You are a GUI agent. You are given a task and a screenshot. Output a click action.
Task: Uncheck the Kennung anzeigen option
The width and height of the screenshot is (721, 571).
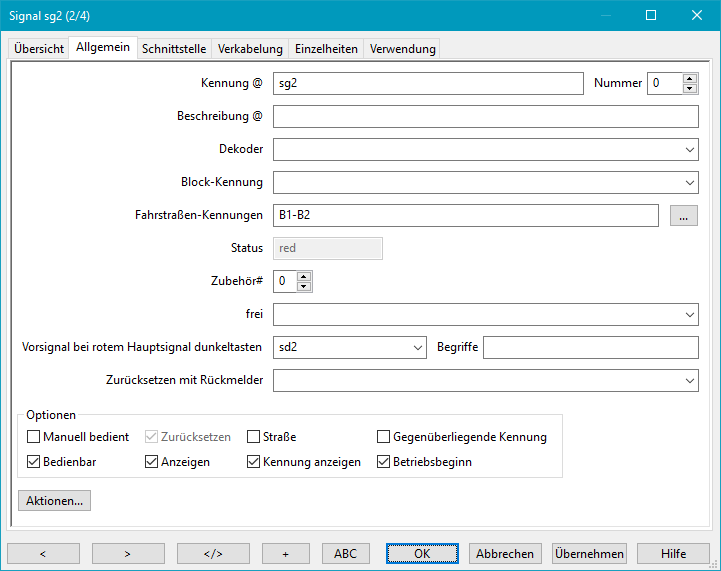click(254, 462)
